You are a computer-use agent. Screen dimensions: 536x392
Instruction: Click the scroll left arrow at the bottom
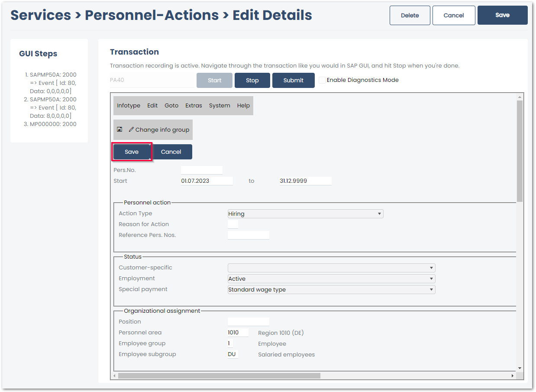tap(114, 376)
